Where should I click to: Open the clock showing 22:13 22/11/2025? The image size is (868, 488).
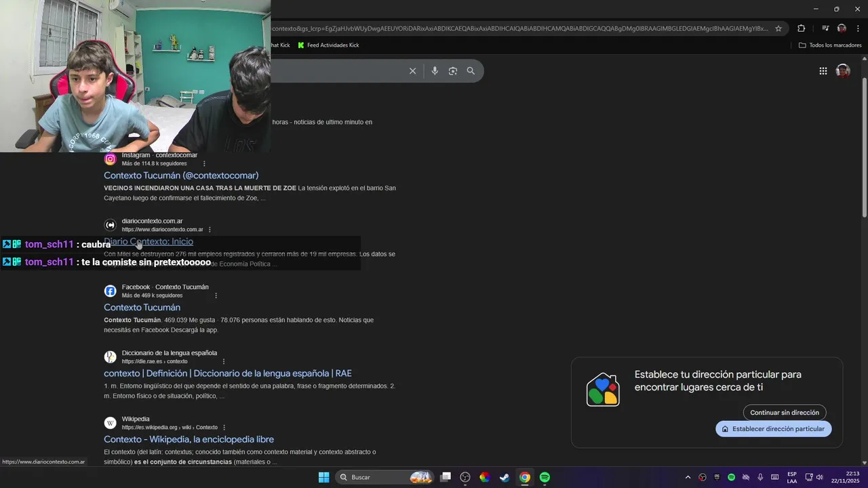click(x=845, y=477)
